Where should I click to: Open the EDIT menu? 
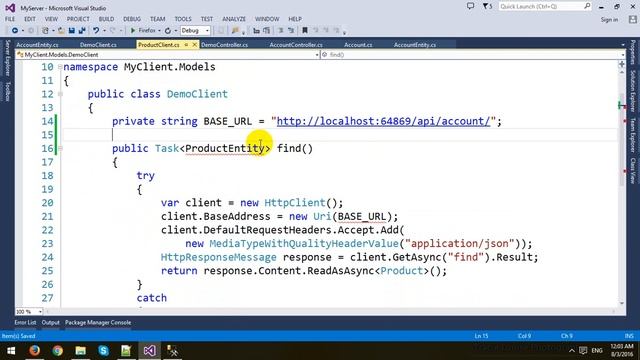pyautogui.click(x=30, y=19)
